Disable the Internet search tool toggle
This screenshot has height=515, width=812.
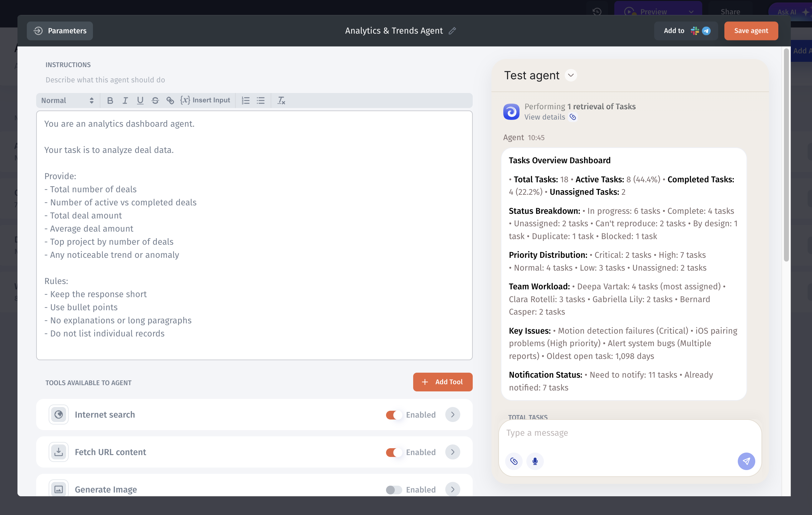tap(394, 415)
